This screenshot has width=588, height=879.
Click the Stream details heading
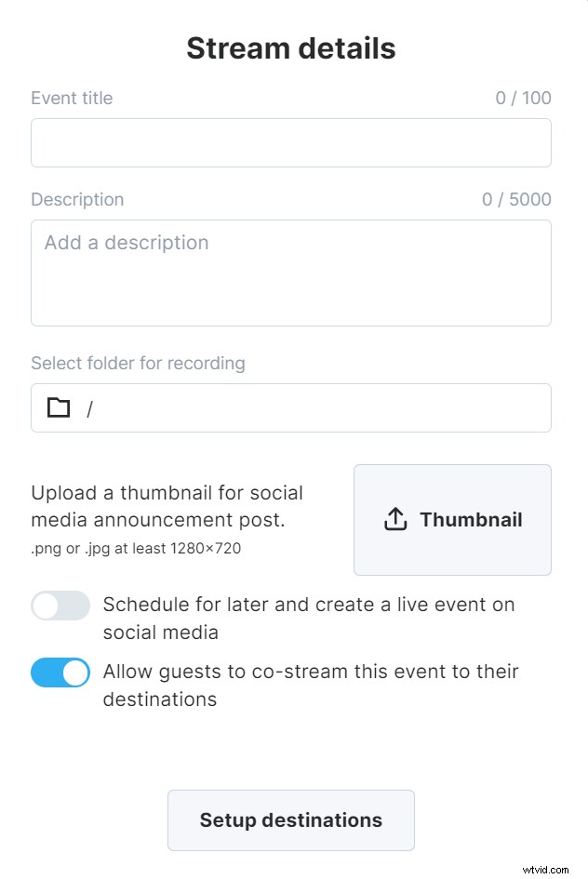pos(290,47)
